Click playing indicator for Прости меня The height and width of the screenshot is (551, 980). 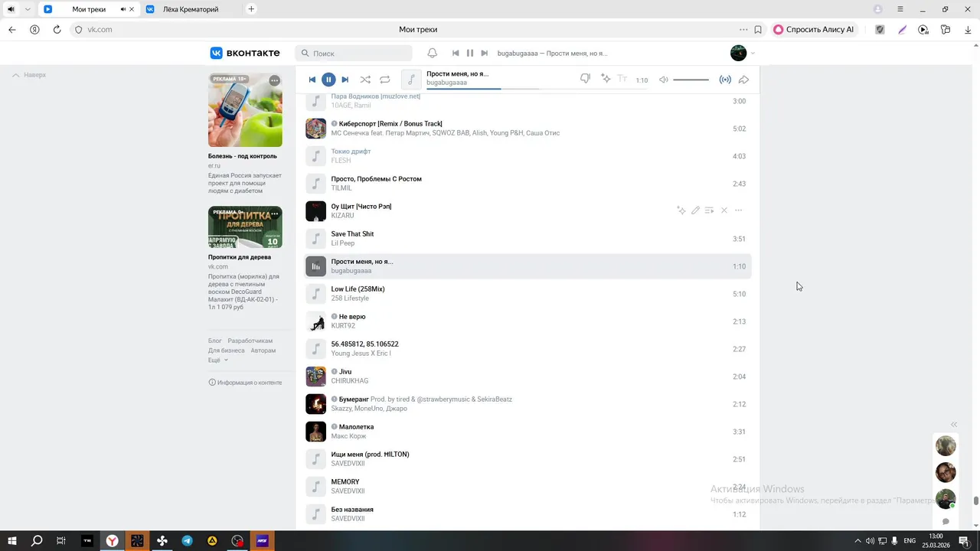pos(315,266)
